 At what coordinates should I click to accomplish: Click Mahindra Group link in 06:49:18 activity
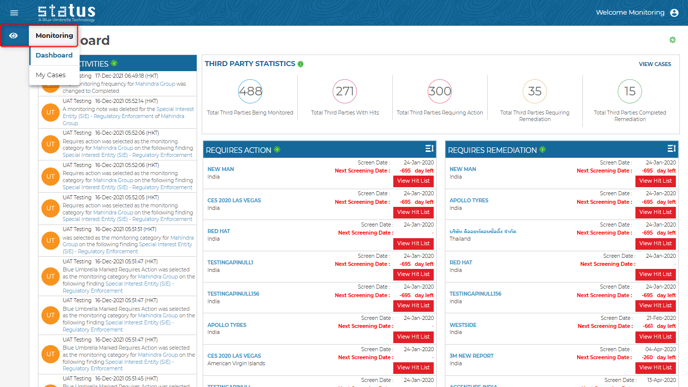155,84
